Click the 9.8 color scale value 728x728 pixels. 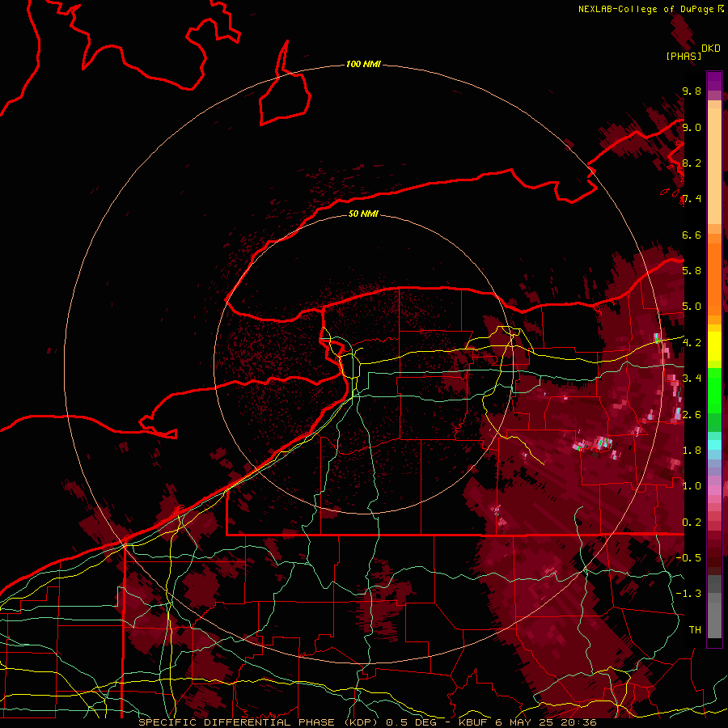[692, 91]
